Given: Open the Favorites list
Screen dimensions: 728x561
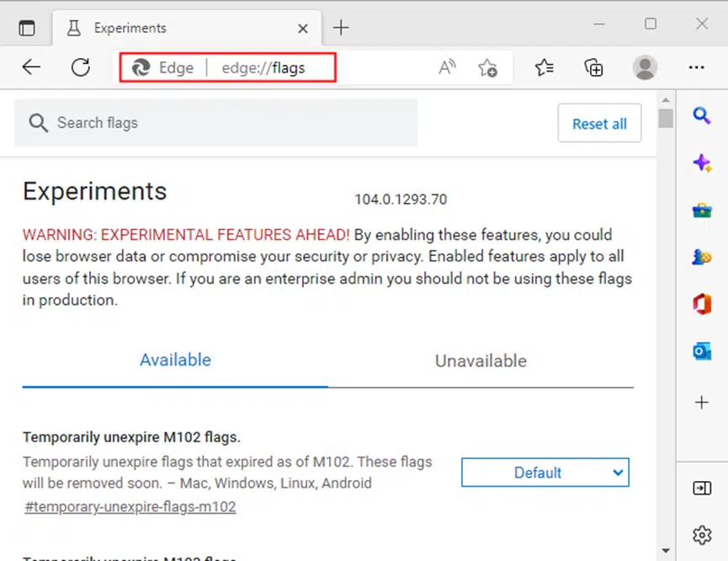Looking at the screenshot, I should coord(545,67).
